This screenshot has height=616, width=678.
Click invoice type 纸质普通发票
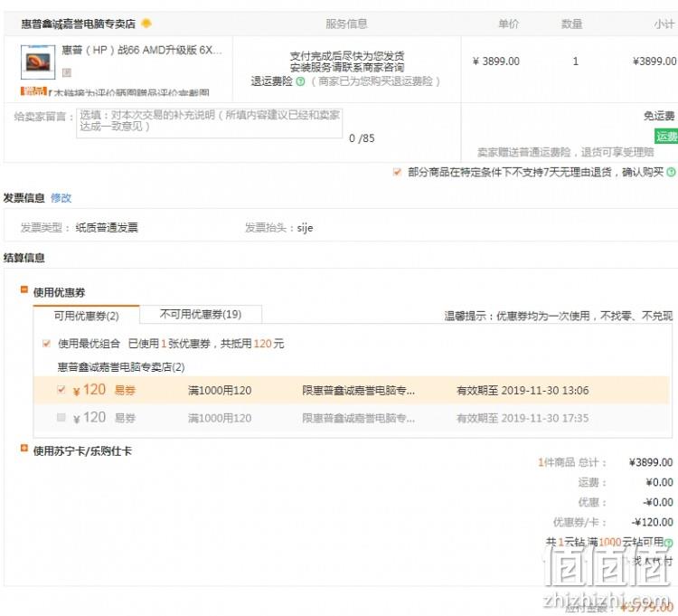(107, 228)
